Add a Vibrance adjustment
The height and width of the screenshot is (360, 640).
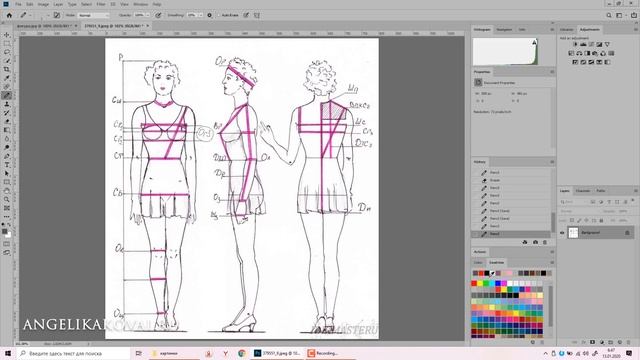[607, 44]
